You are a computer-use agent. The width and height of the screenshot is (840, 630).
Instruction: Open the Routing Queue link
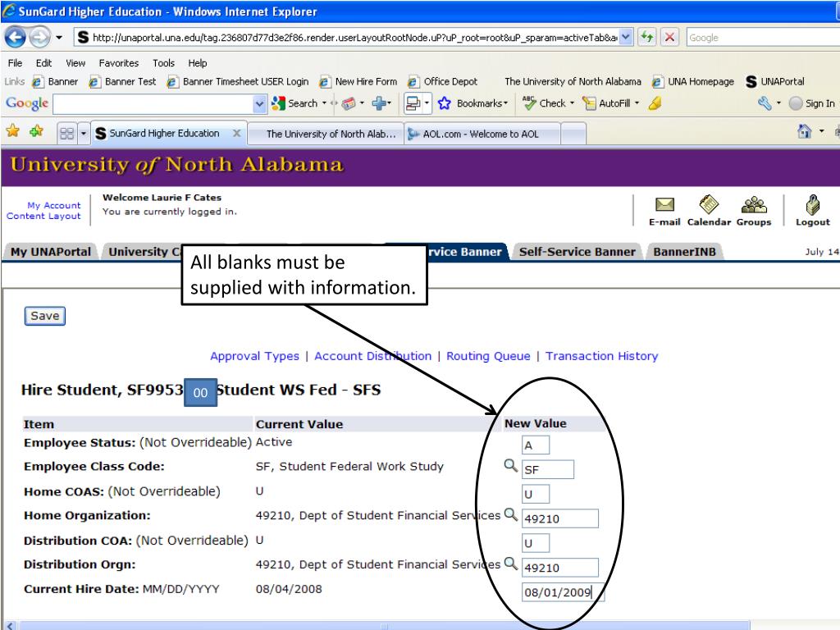(488, 356)
